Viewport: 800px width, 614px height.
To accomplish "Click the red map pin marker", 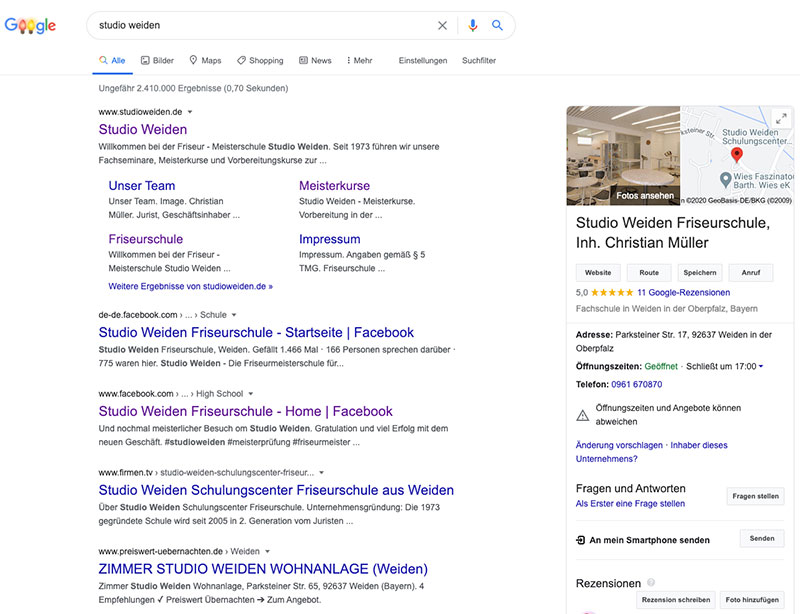I will [x=736, y=155].
